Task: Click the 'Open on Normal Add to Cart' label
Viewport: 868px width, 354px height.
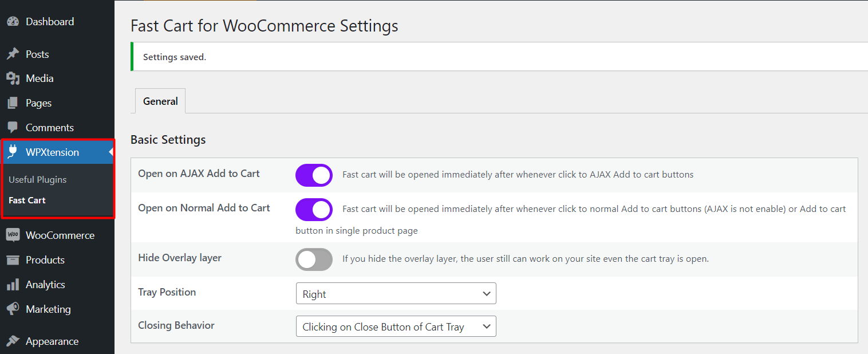Action: [204, 208]
